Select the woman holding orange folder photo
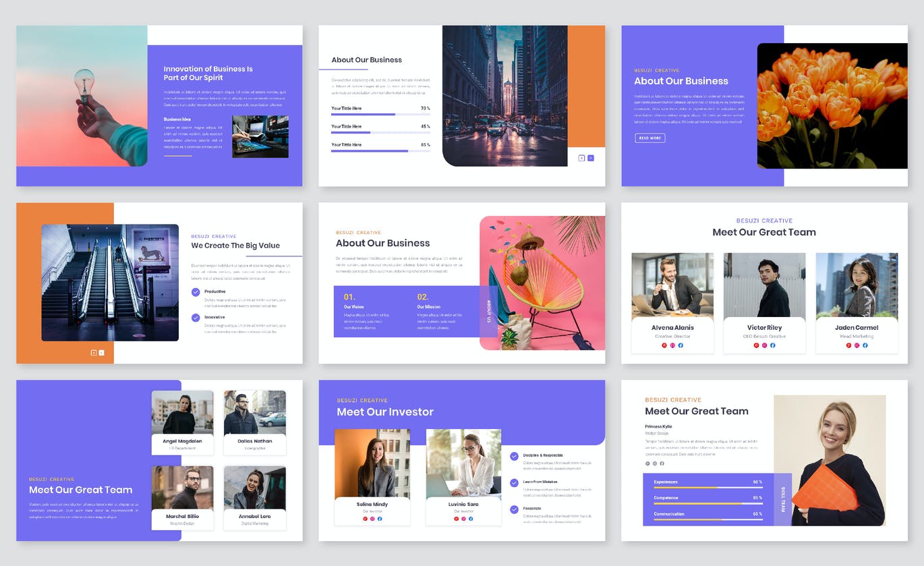 click(830, 461)
